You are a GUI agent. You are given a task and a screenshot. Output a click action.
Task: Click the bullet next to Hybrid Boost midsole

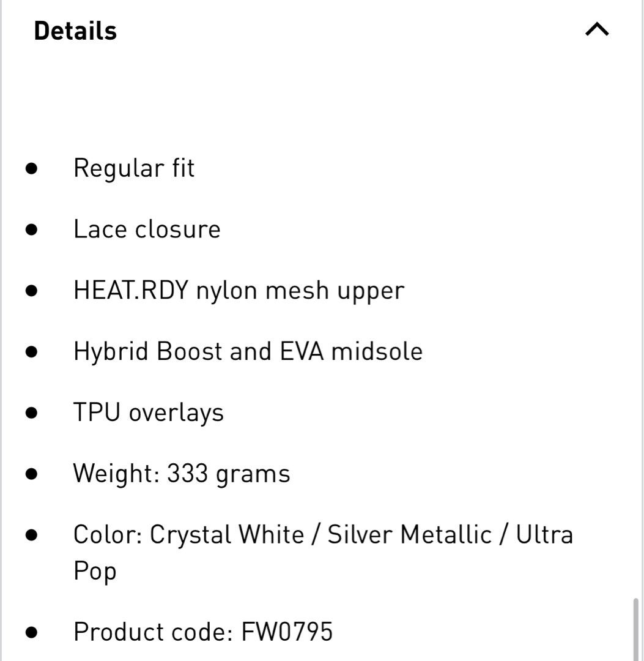pyautogui.click(x=31, y=351)
